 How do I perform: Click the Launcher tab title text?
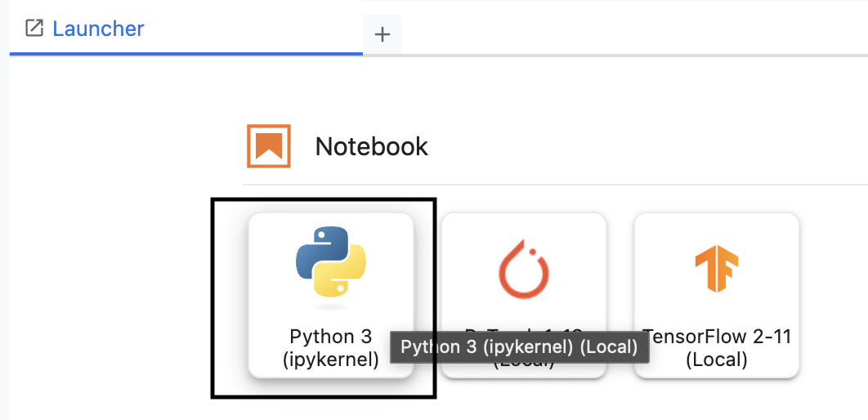coord(98,29)
